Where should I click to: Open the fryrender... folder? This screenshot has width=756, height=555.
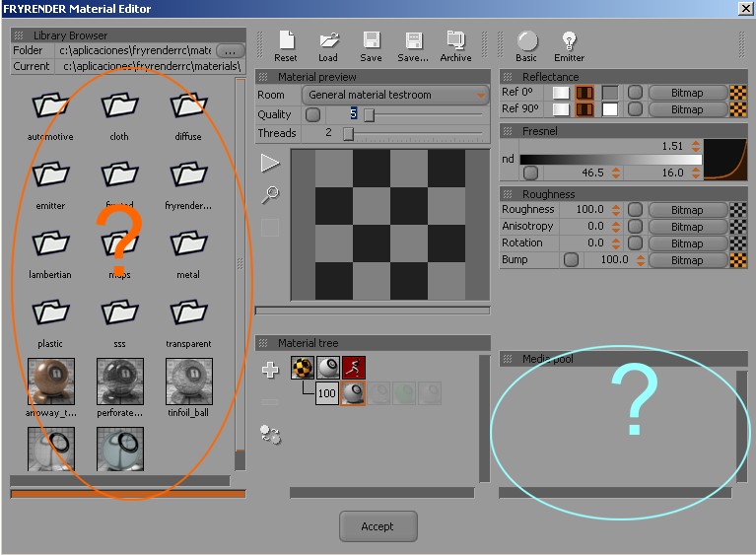pyautogui.click(x=188, y=174)
